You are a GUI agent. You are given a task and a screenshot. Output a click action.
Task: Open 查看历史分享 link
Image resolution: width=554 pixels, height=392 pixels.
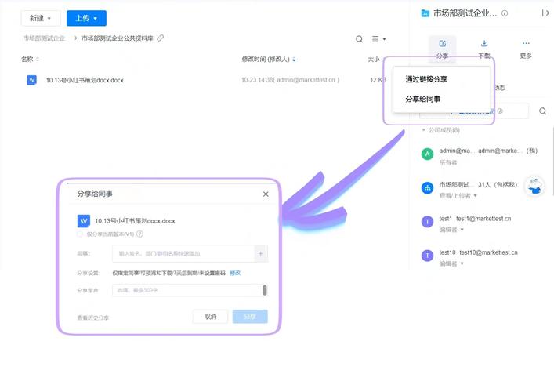point(93,318)
